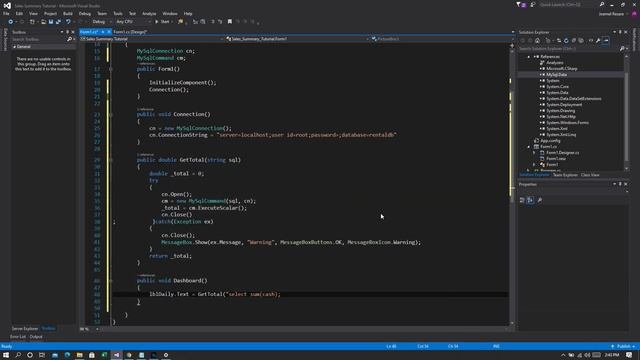This screenshot has width=640, height=360.
Task: Toggle Solution Explorer Preview Selected Items icon
Action: tap(606, 40)
